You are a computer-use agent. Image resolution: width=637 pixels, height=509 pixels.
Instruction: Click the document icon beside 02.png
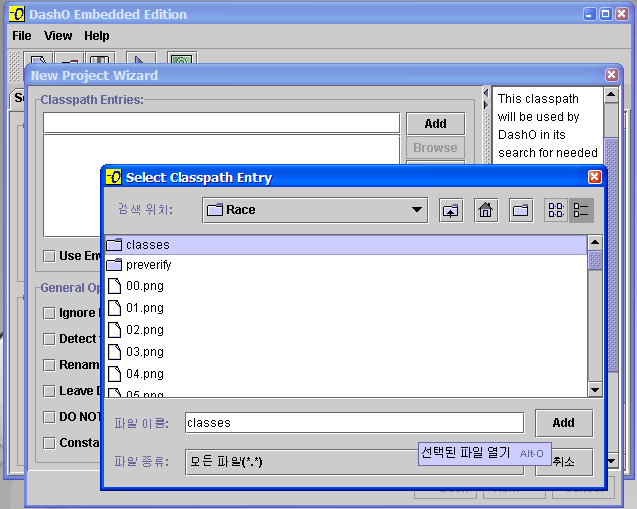click(114, 329)
